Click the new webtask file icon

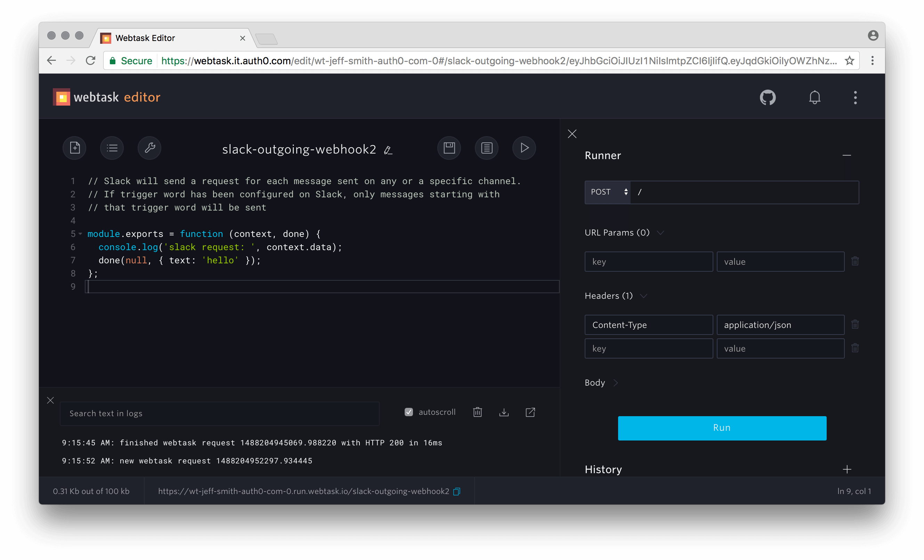click(x=75, y=148)
